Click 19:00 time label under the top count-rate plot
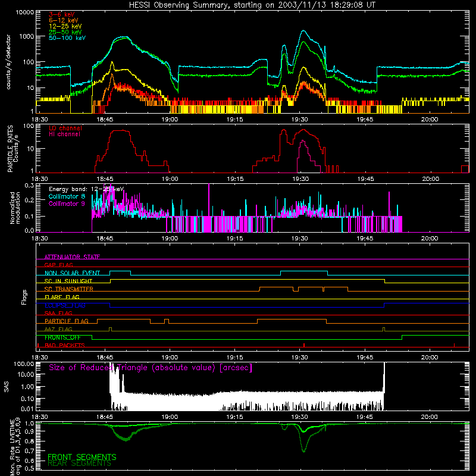 170,120
